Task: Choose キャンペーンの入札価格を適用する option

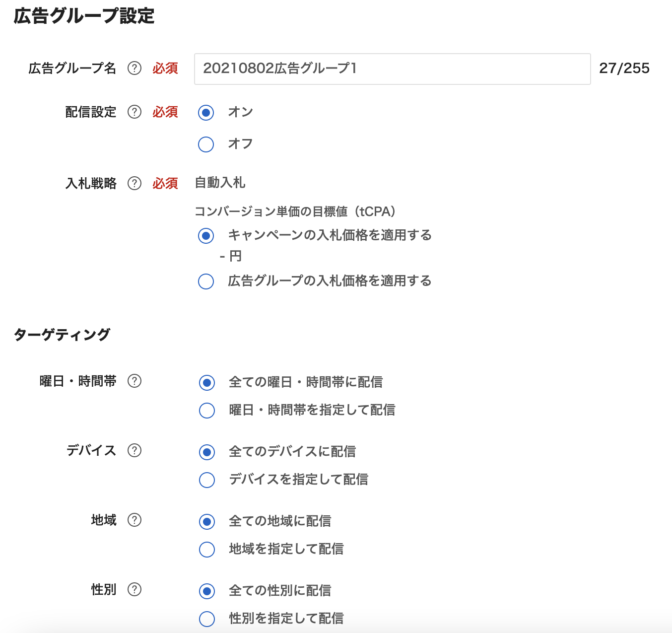Action: tap(206, 236)
